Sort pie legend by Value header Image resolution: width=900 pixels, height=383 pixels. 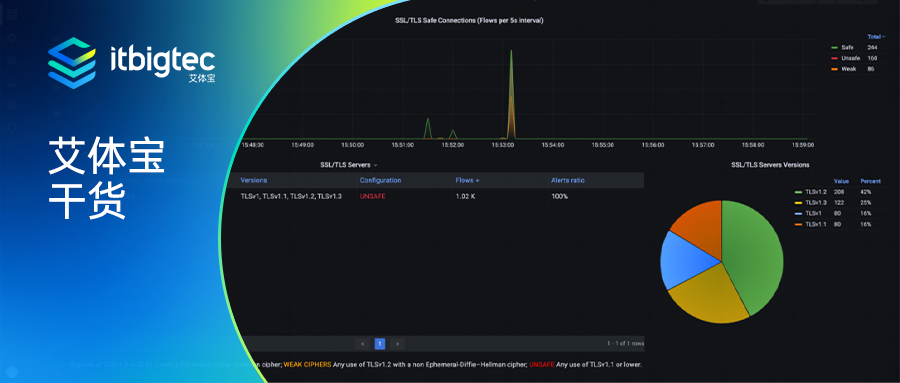(x=841, y=181)
